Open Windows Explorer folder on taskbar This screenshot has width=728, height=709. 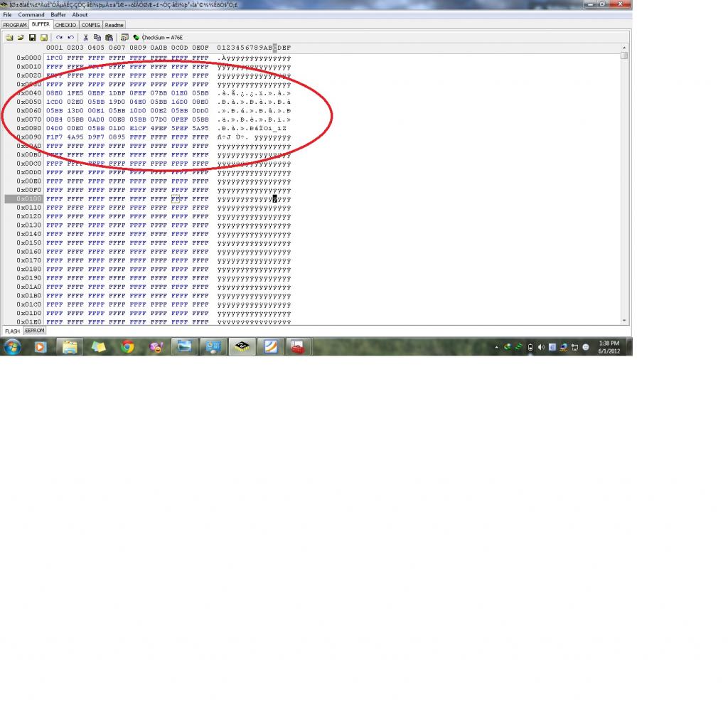coord(70,347)
